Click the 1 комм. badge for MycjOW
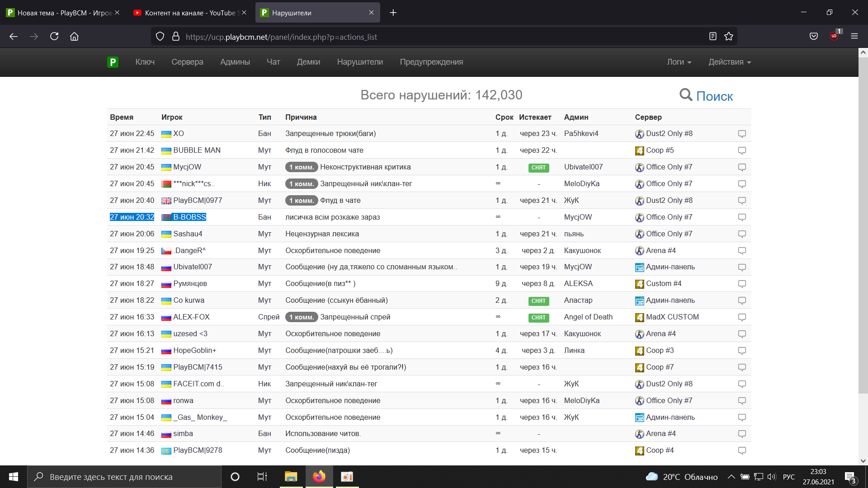Viewport: 868px width, 488px height. [302, 167]
